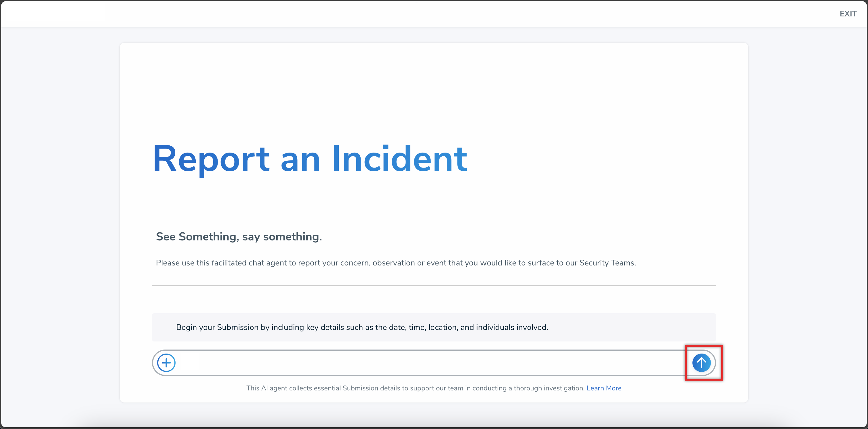
Task: Submit the report with the arrow button
Action: (x=701, y=362)
